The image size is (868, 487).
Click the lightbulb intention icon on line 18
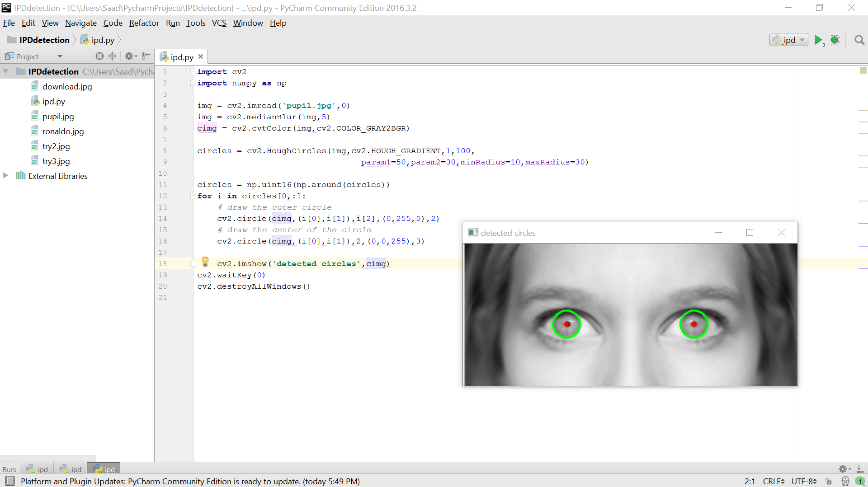coord(205,262)
